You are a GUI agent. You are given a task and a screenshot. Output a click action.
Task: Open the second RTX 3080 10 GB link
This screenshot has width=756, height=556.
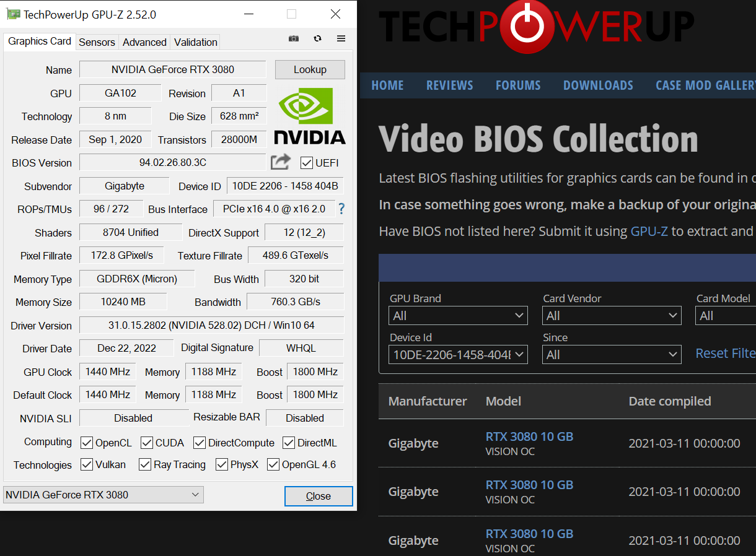tap(529, 485)
